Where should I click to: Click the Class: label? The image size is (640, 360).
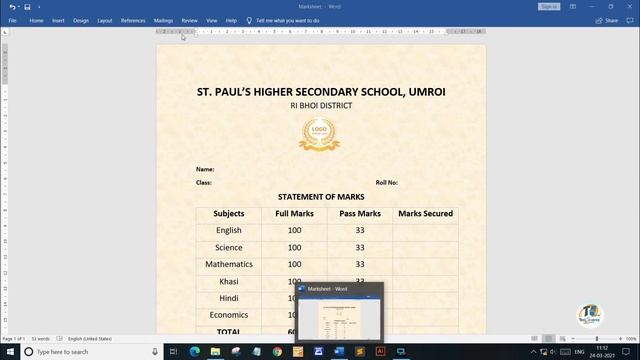[204, 182]
